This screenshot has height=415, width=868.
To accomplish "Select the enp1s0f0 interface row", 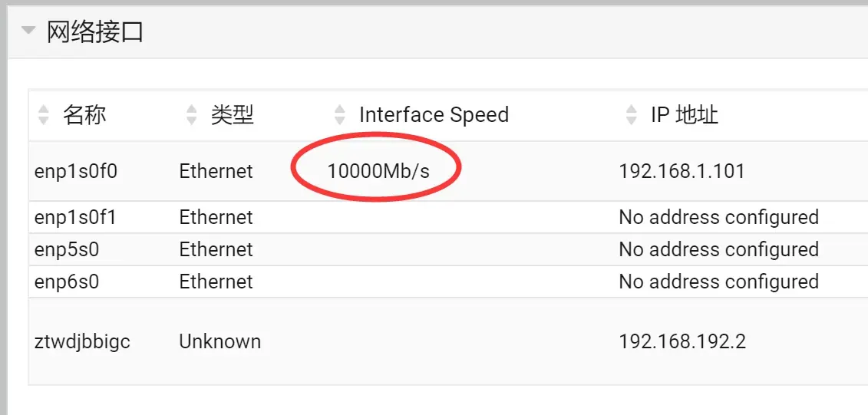I will click(x=76, y=171).
